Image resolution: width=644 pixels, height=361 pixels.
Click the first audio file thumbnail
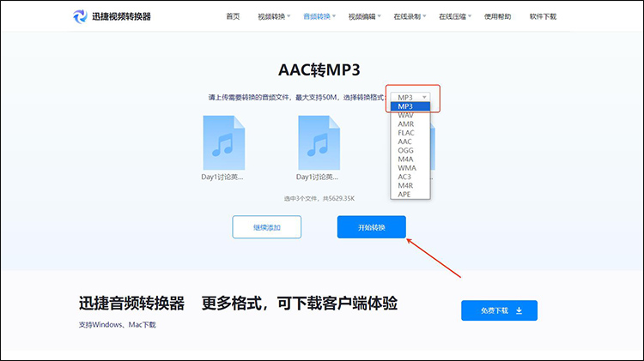click(224, 142)
